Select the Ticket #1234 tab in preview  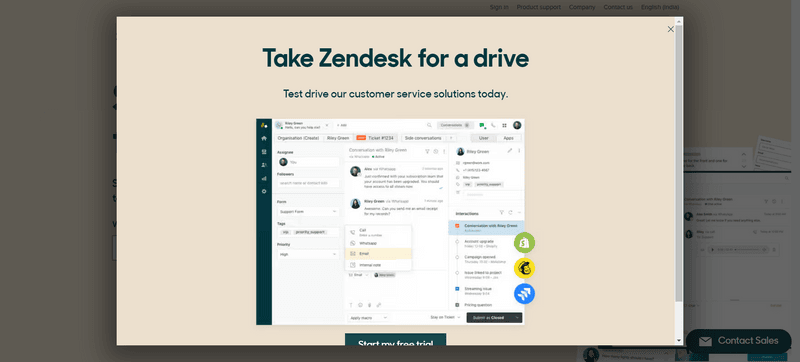coord(375,138)
